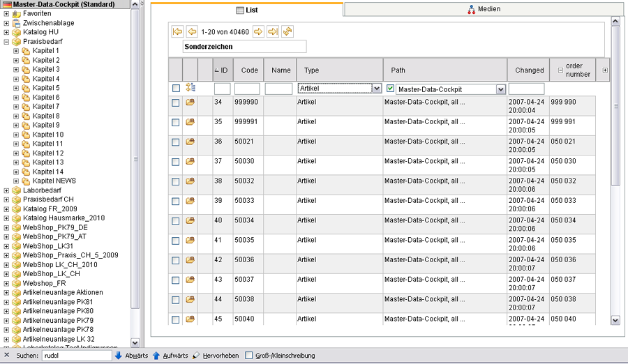This screenshot has width=628, height=364.
Task: Click Abwärts to search downward
Action: click(x=131, y=356)
